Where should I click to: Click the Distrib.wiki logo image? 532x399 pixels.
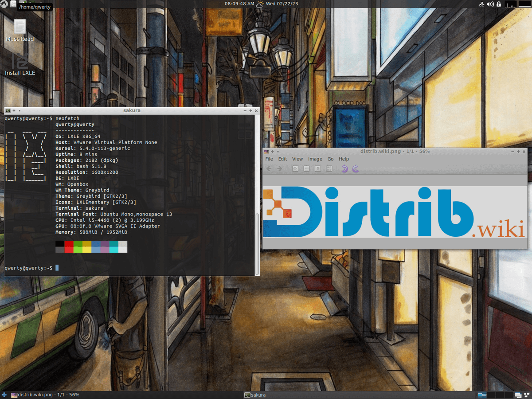(394, 211)
